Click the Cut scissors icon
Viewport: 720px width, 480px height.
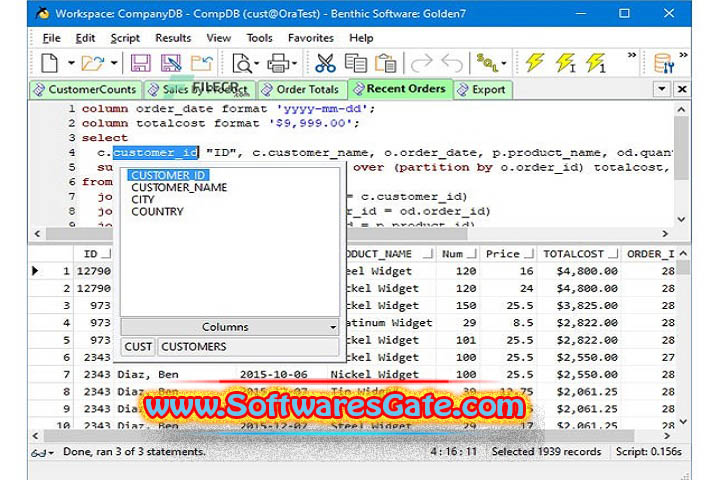tap(325, 63)
